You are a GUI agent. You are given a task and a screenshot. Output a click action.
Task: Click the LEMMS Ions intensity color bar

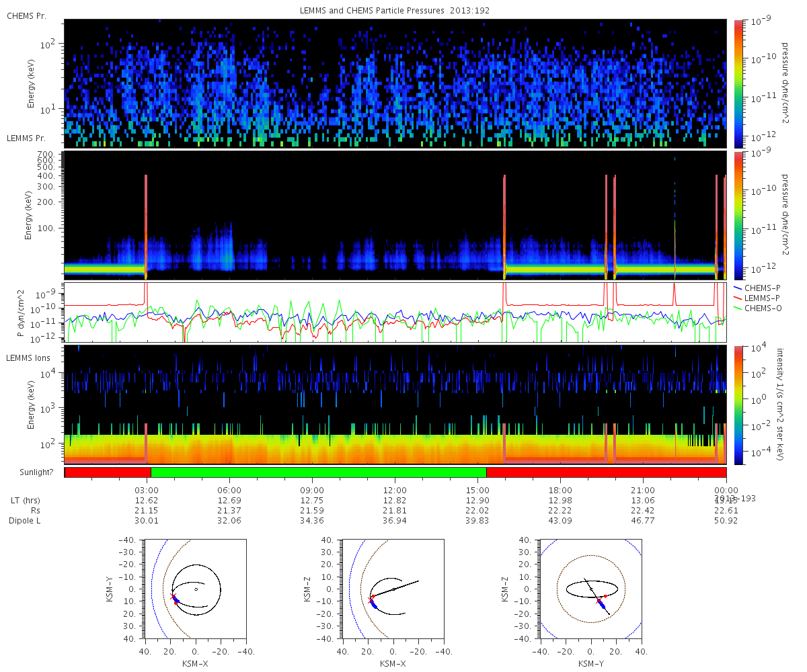[x=738, y=405]
